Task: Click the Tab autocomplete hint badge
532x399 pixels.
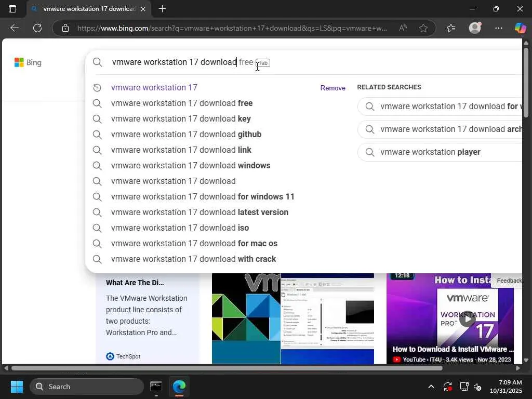Action: tap(263, 63)
